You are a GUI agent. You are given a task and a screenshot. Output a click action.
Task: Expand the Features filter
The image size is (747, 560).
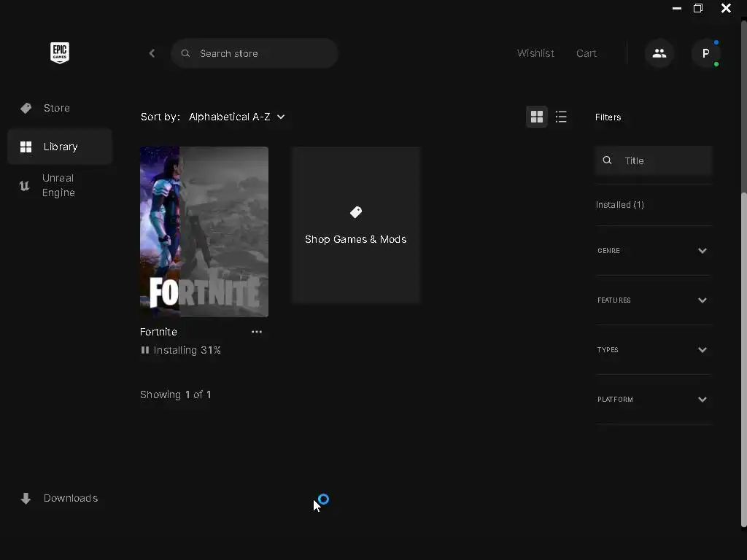654,300
